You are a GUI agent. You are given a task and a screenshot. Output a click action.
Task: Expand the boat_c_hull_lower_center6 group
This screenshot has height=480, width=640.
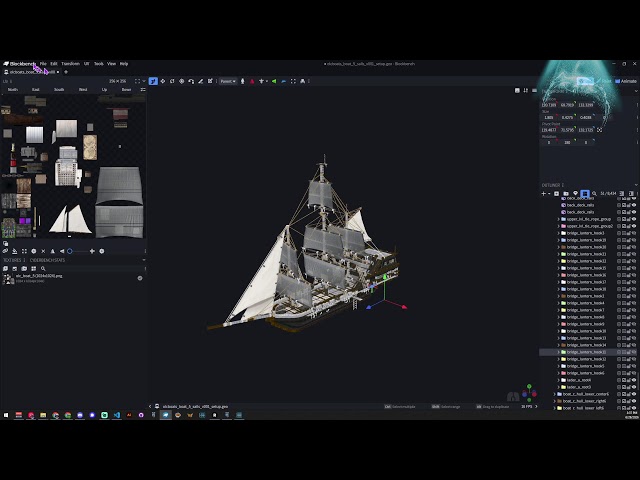[555, 394]
